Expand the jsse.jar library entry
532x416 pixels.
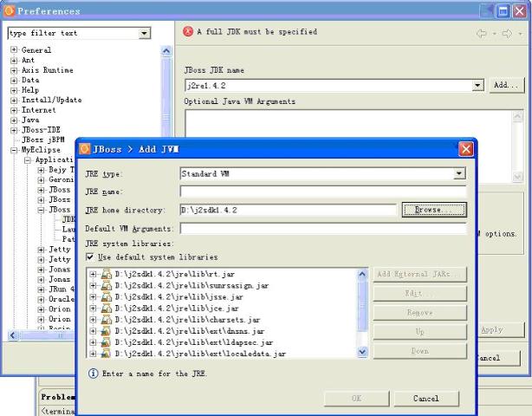click(x=93, y=297)
